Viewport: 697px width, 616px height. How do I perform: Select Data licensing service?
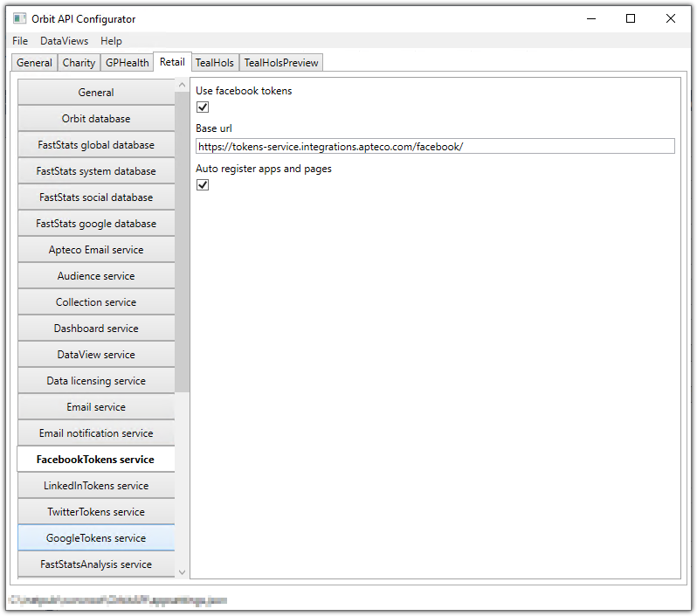[x=96, y=381]
